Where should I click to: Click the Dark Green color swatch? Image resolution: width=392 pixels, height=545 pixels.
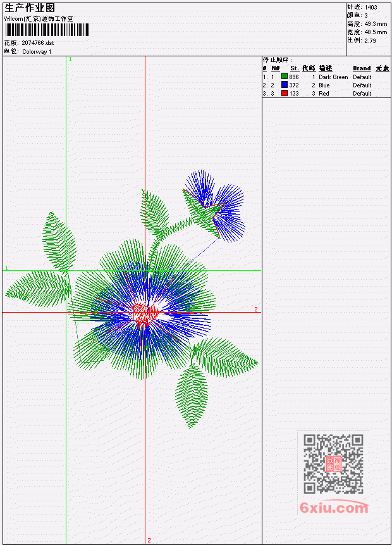click(x=285, y=77)
